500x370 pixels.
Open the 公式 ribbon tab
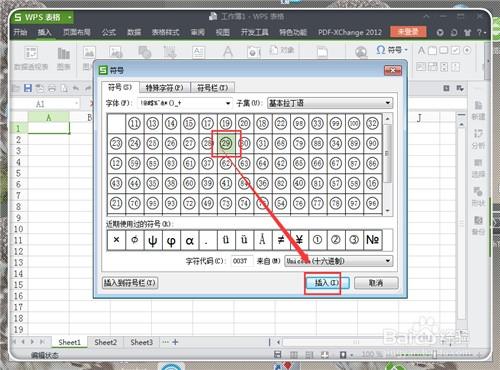coord(109,32)
